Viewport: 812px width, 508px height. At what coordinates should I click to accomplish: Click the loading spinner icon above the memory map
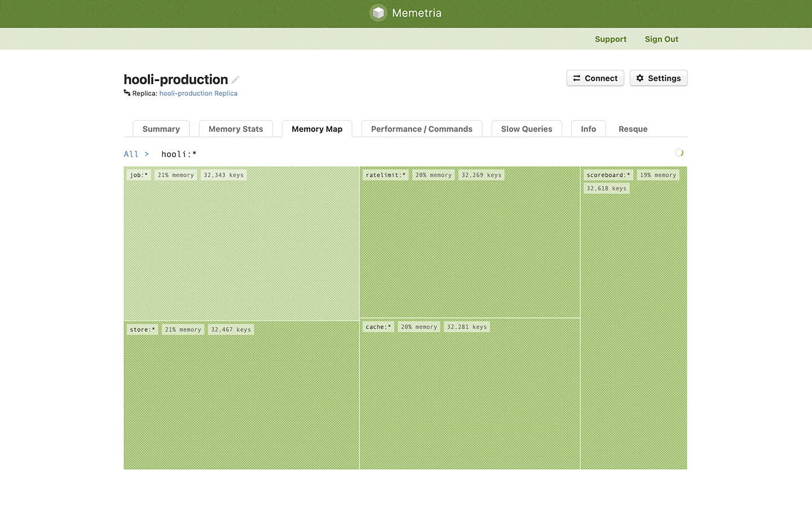(x=679, y=152)
